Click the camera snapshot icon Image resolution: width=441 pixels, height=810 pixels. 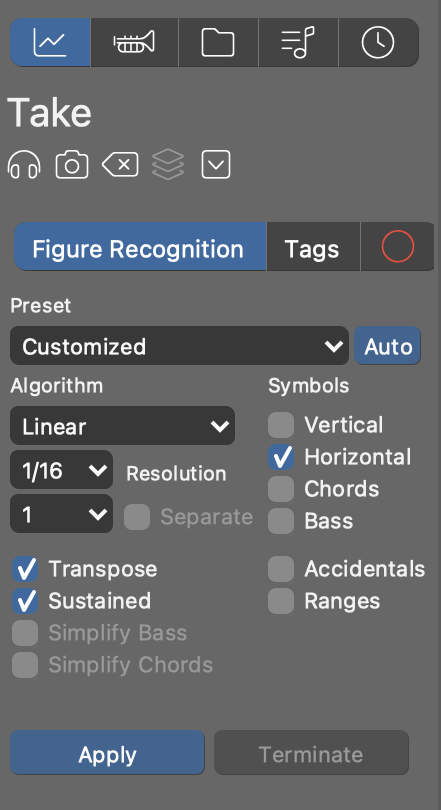[x=72, y=165]
